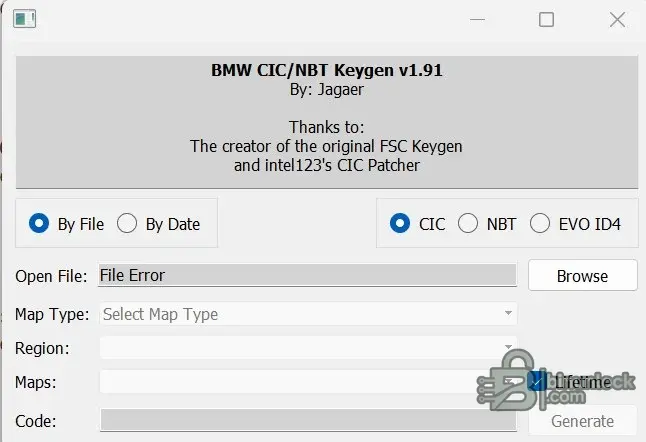Click the Open File path field
Viewport: 646px width, 442px height.
tap(306, 276)
